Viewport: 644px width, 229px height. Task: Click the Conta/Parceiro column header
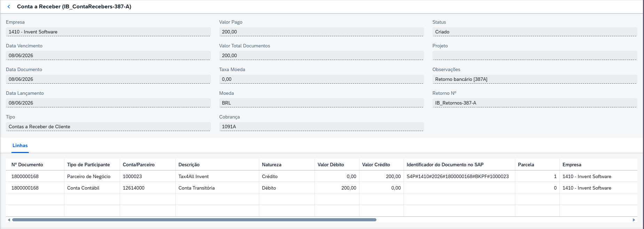tap(148, 165)
